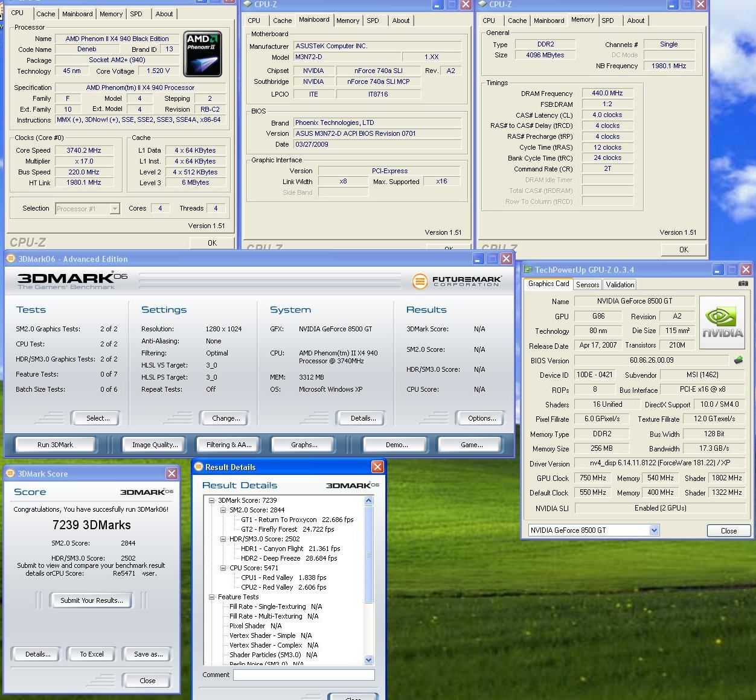
Task: Export score with To Excel button
Action: 92,654
